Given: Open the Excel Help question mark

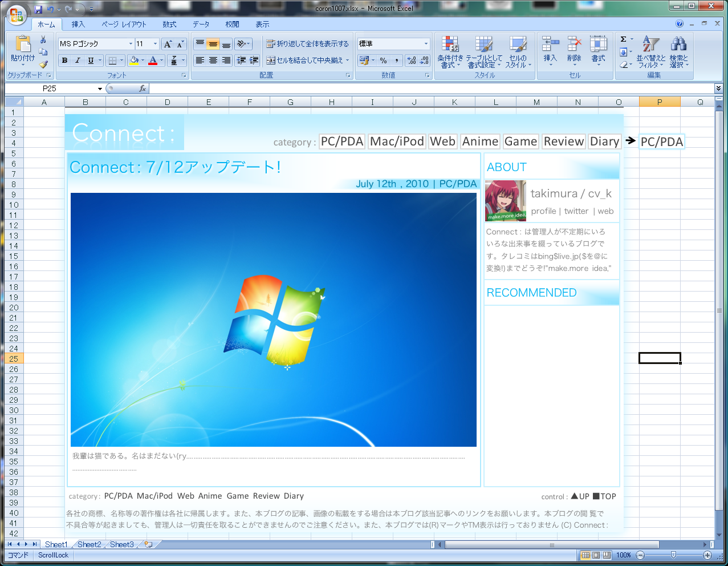Looking at the screenshot, I should coord(679,24).
